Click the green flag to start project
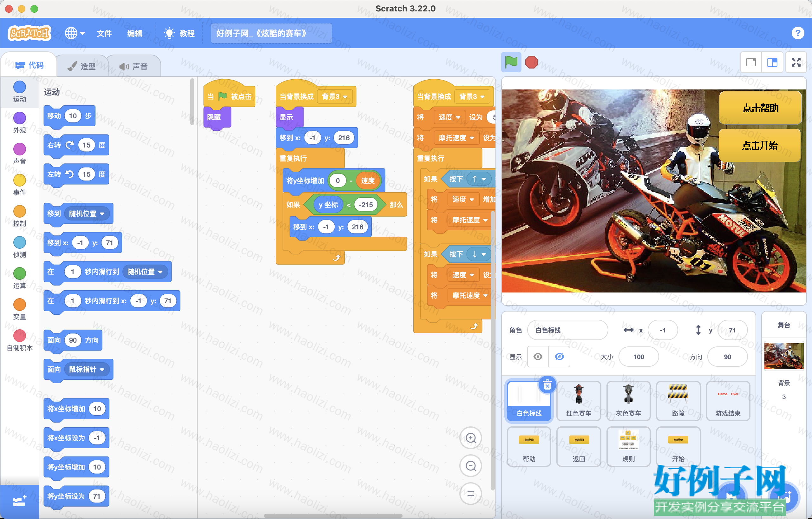 [x=511, y=62]
